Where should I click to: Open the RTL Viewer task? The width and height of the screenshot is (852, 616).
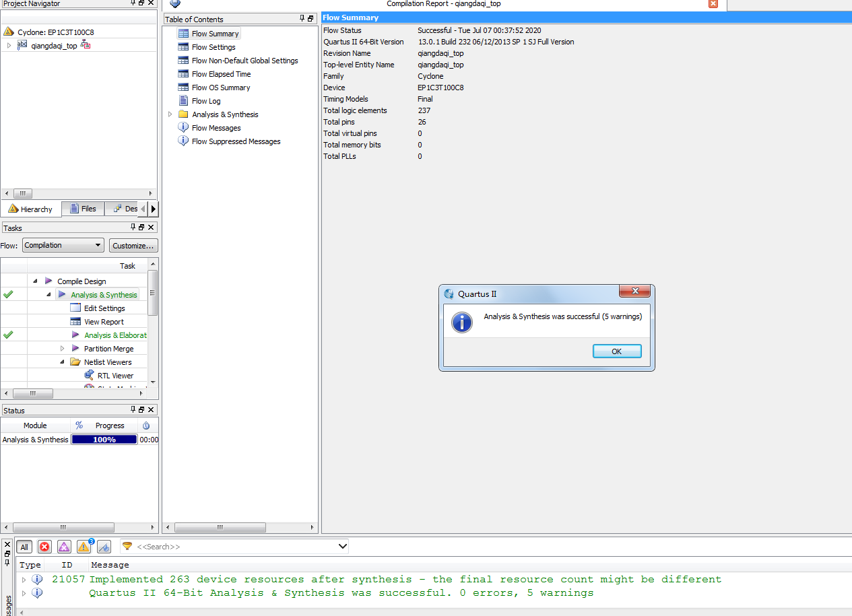(x=115, y=376)
